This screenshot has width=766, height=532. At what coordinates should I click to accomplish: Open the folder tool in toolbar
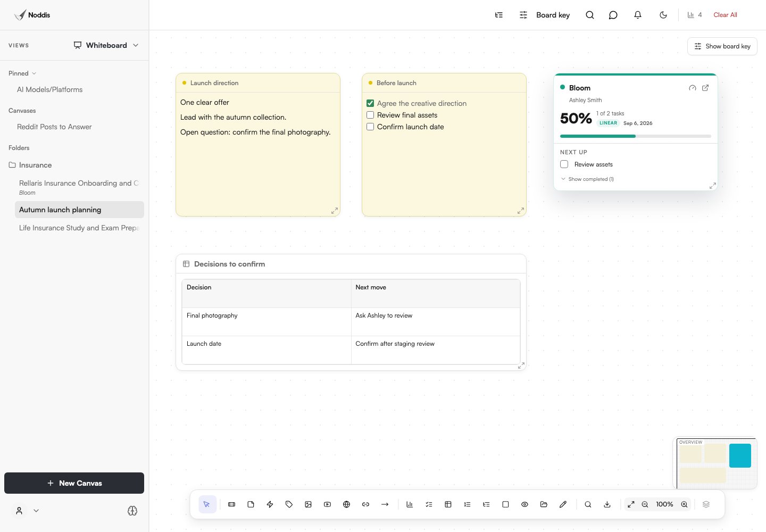544,504
